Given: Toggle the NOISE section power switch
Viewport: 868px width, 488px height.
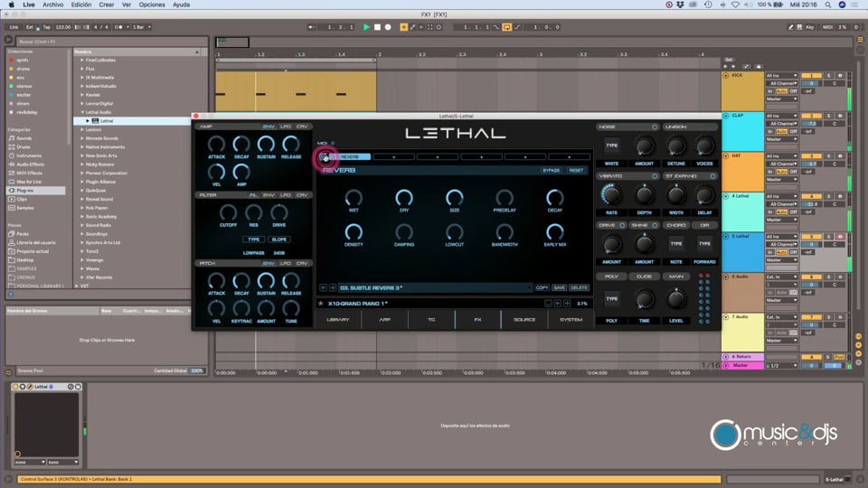Looking at the screenshot, I should click(655, 127).
